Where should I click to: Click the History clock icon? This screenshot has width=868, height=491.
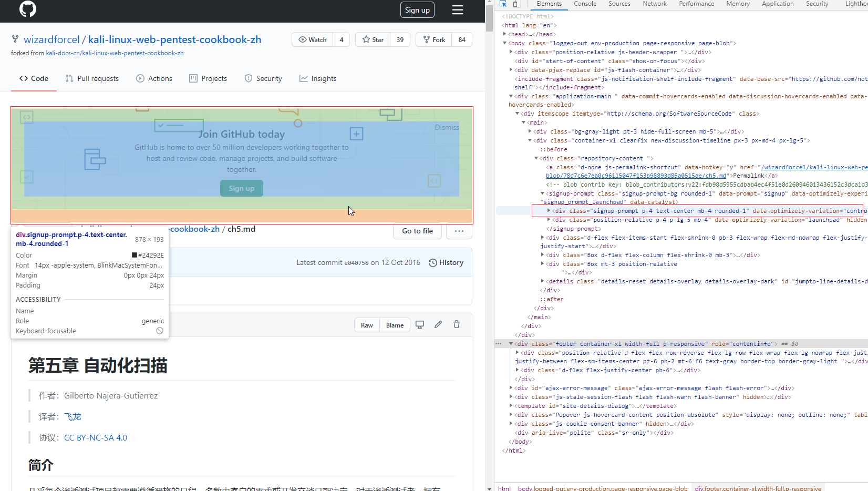pyautogui.click(x=433, y=263)
